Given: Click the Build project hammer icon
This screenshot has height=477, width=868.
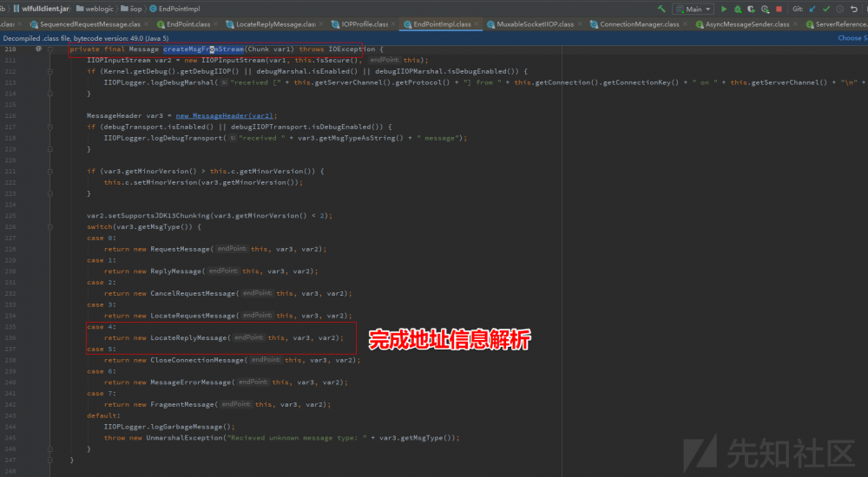Looking at the screenshot, I should pyautogui.click(x=661, y=9).
